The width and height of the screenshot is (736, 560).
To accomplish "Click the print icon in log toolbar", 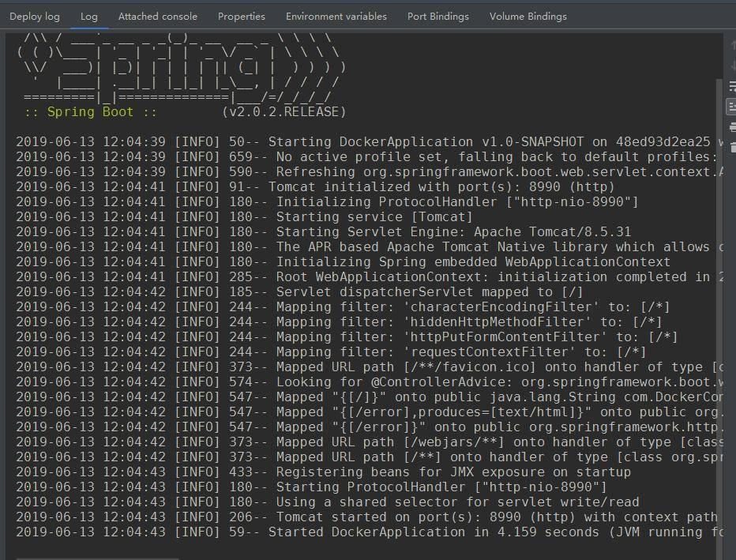I will 732,127.
